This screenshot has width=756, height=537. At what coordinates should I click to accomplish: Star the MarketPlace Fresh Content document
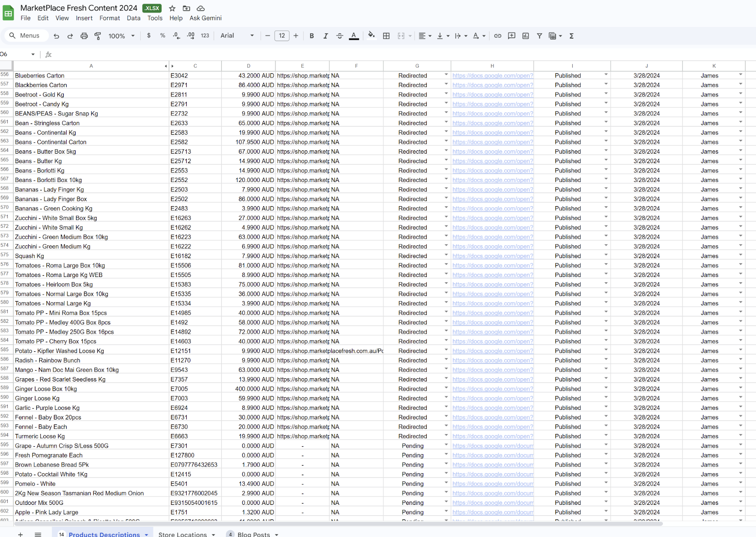pos(172,9)
